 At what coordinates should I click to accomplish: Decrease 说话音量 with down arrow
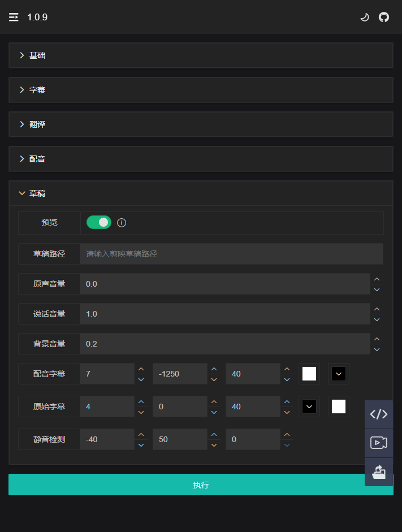[377, 319]
